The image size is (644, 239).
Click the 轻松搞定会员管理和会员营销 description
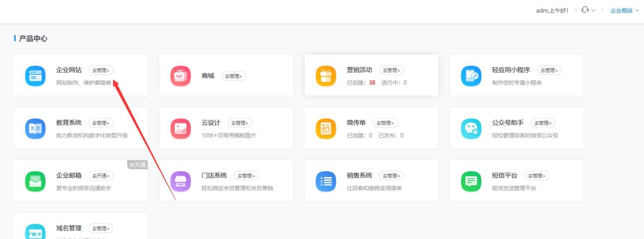point(237,188)
